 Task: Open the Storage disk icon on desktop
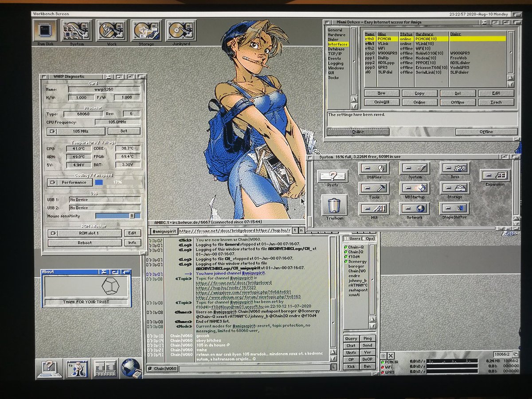[x=146, y=31]
